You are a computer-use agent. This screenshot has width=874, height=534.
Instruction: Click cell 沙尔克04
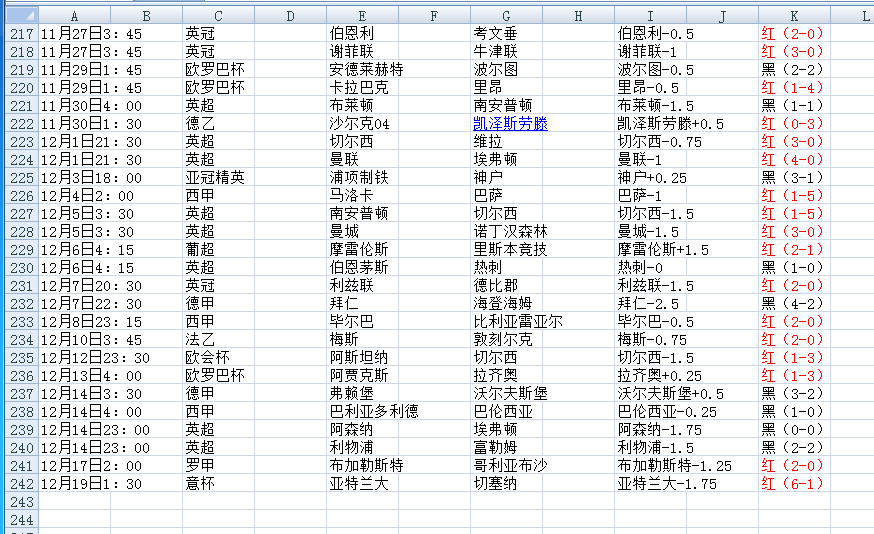(359, 124)
